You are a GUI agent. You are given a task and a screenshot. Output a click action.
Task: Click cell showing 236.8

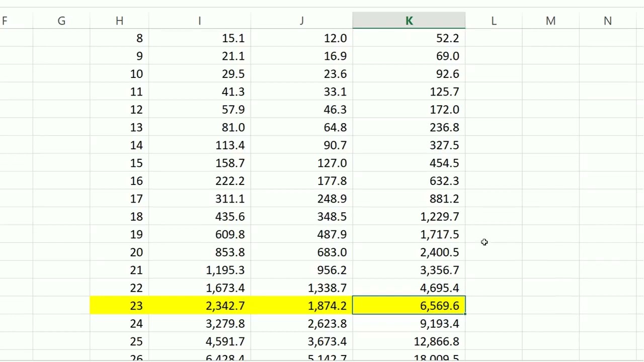click(409, 127)
